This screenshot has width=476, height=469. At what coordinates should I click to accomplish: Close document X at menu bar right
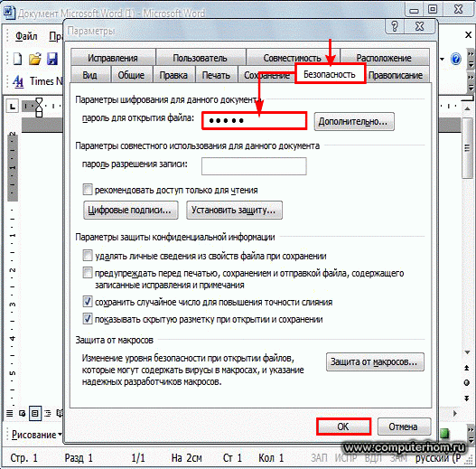(x=468, y=35)
